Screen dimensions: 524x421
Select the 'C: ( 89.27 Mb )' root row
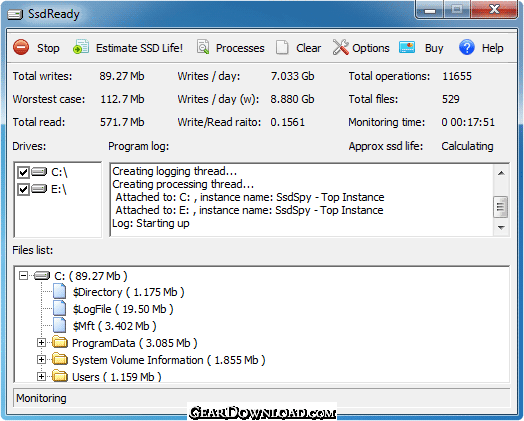click(91, 276)
